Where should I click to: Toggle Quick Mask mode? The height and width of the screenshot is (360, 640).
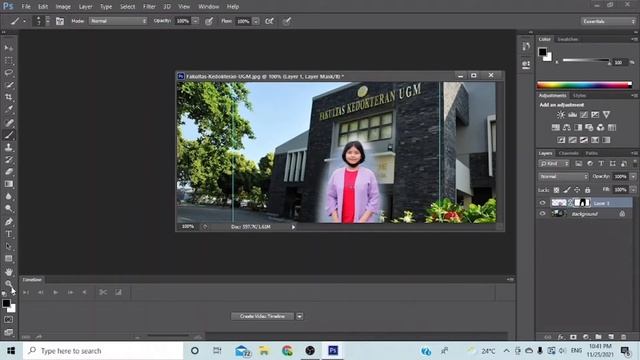(x=9, y=320)
